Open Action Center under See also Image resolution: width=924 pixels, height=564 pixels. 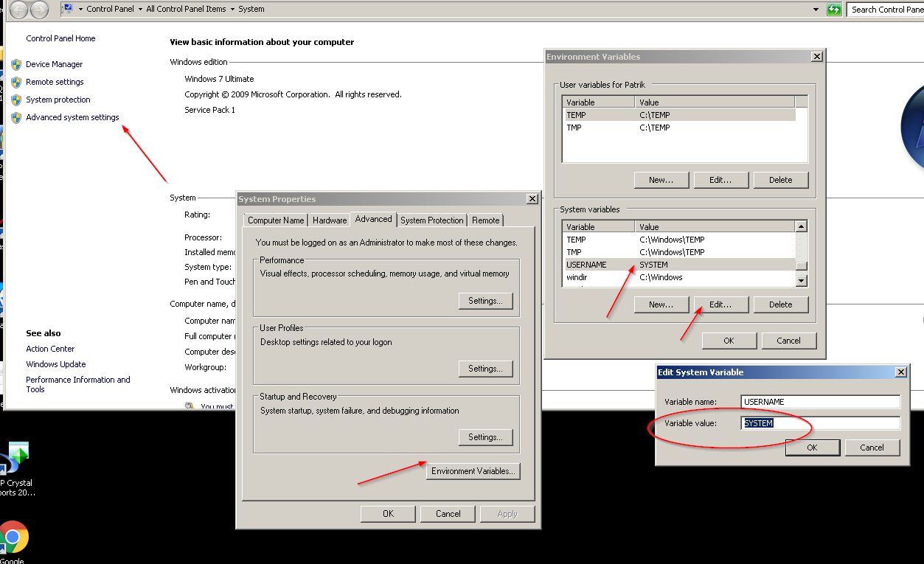[50, 349]
